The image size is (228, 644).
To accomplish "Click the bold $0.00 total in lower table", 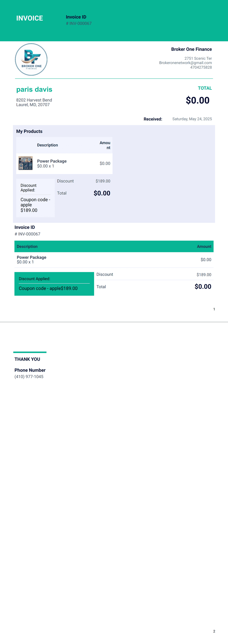I will point(203,286).
